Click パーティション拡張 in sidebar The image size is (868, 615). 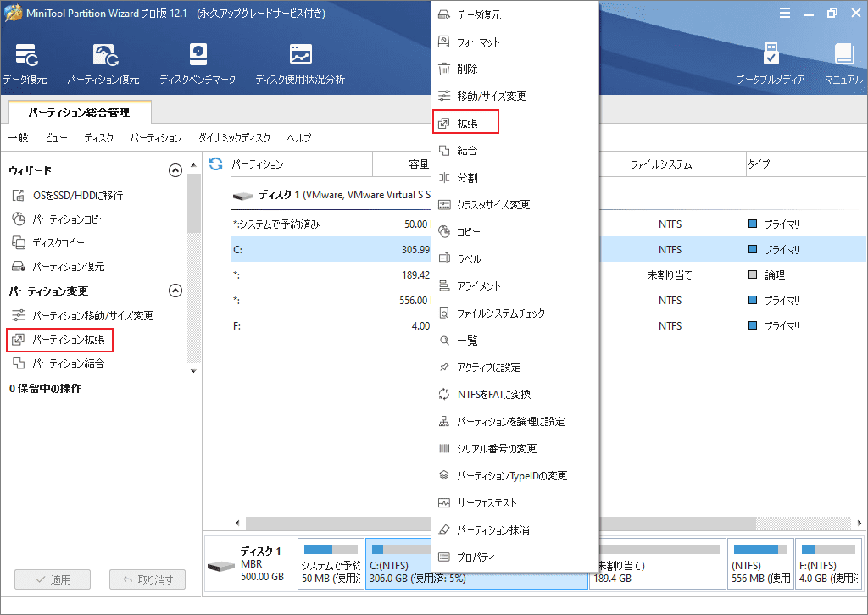pyautogui.click(x=59, y=340)
